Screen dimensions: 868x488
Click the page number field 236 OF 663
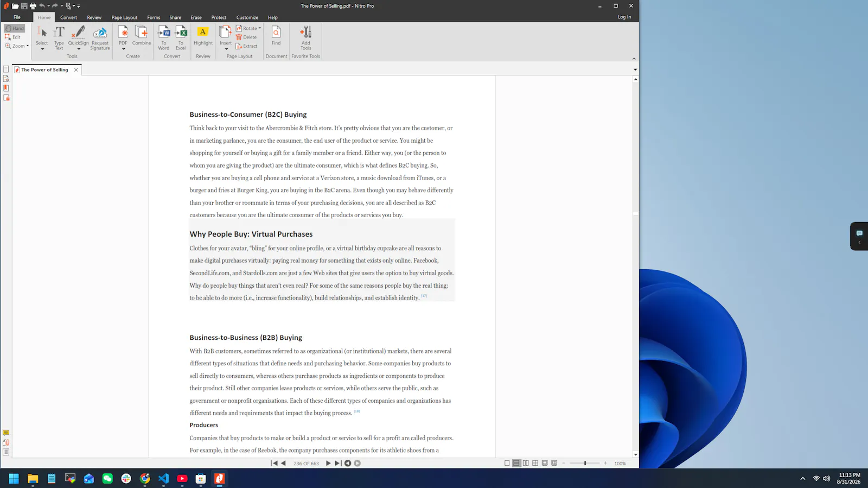(306, 464)
